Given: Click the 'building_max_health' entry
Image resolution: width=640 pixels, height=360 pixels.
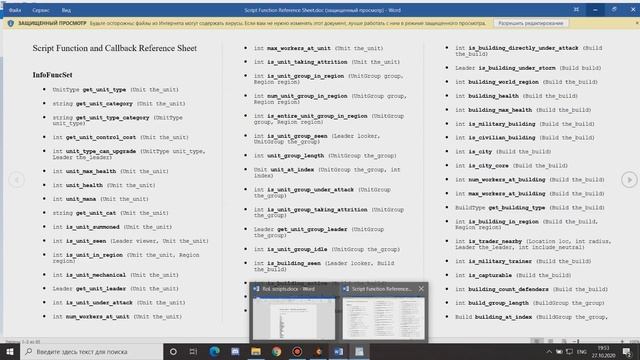Looking at the screenshot, I should 523,110.
